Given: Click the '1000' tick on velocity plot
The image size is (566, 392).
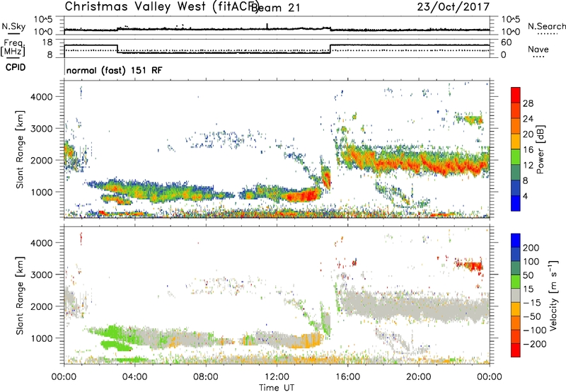Looking at the screenshot, I should coord(42,338).
